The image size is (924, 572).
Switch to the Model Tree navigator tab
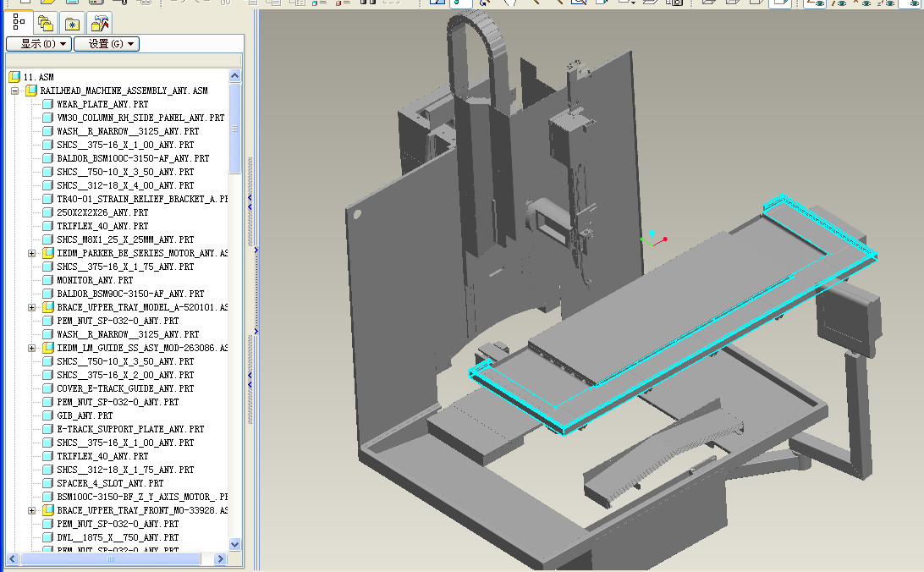(19, 23)
